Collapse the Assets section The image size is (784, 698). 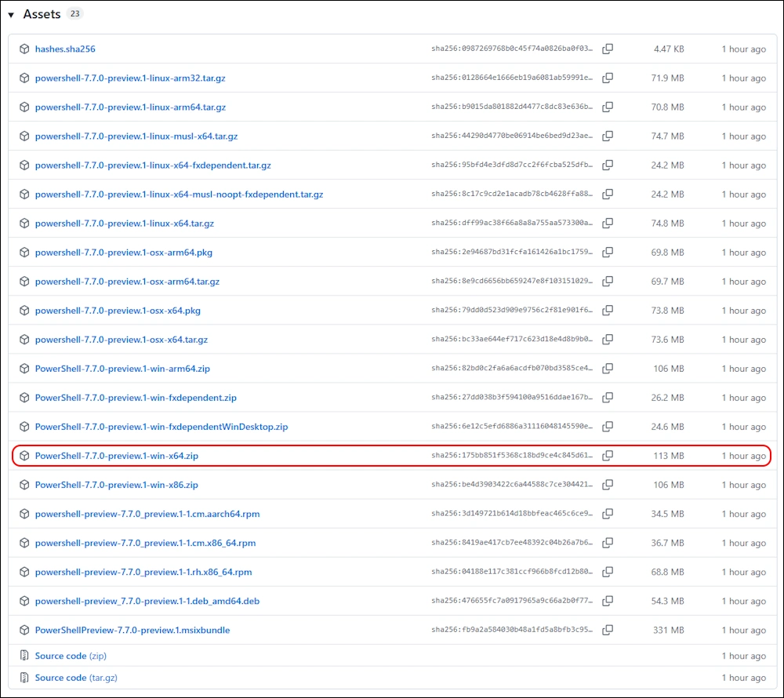tap(11, 15)
